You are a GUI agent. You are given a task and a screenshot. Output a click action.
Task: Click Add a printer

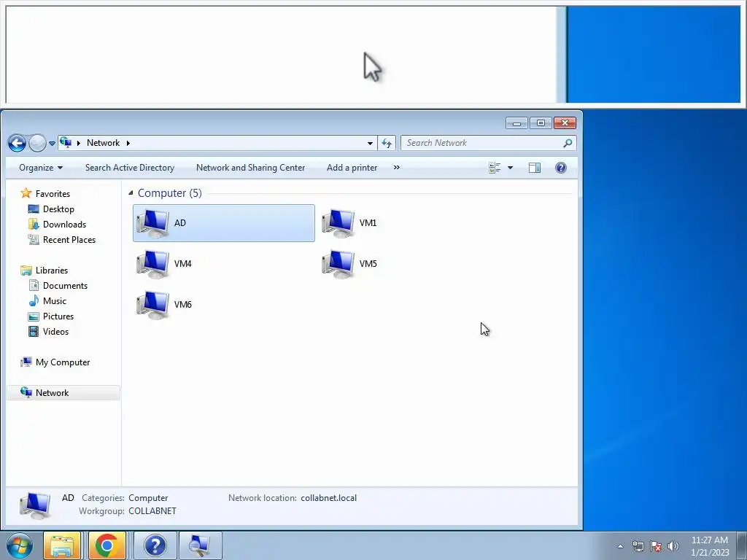[x=352, y=168]
